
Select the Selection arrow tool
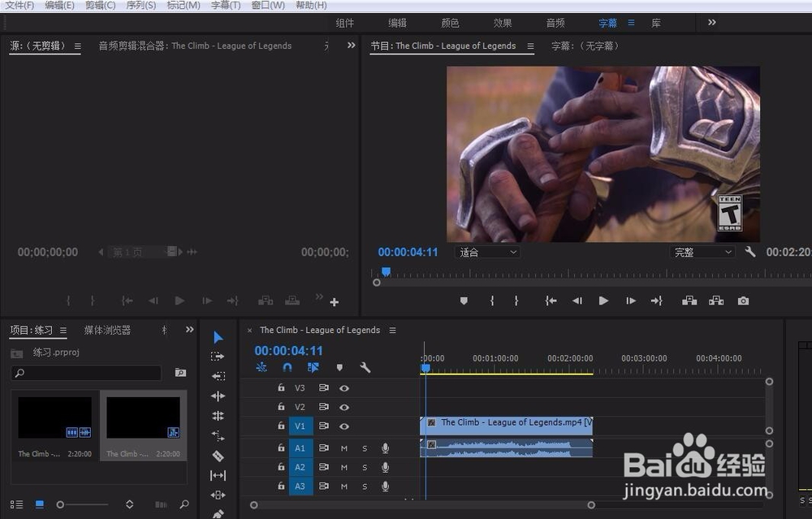(x=218, y=337)
